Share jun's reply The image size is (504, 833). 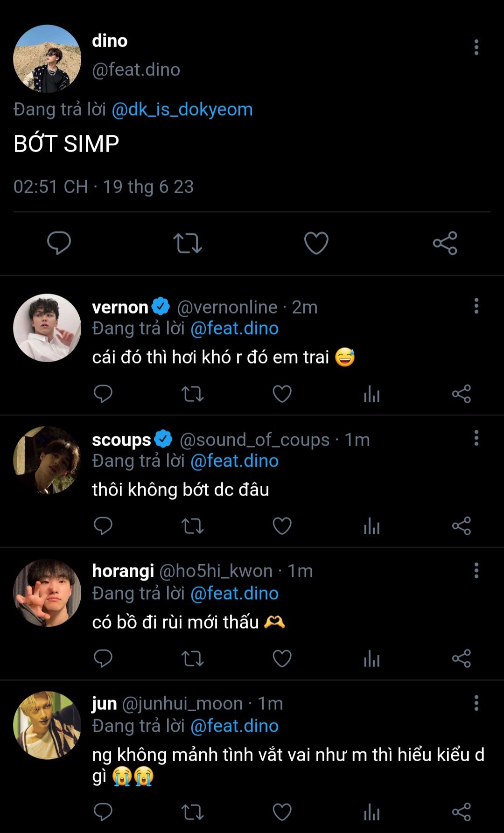pos(461,812)
